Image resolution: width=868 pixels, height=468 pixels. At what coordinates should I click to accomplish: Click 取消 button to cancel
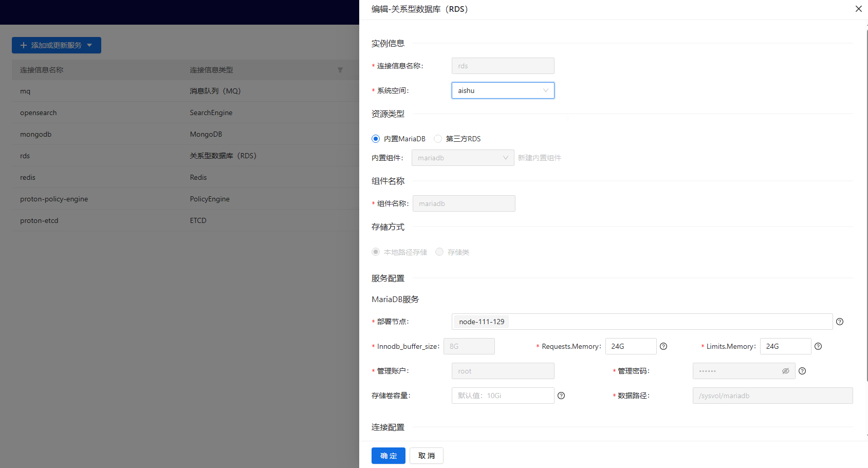coord(427,456)
